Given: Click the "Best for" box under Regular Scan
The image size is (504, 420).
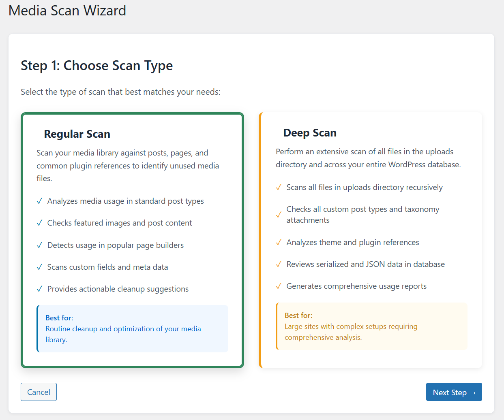Looking at the screenshot, I should click(133, 328).
